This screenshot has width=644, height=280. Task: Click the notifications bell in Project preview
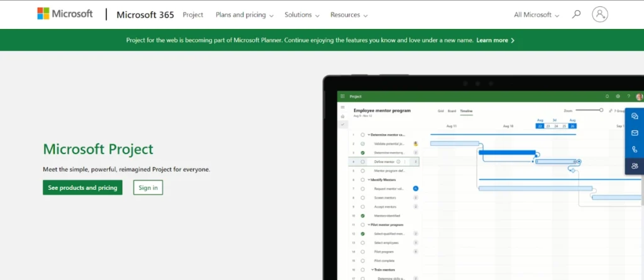pyautogui.click(x=607, y=96)
